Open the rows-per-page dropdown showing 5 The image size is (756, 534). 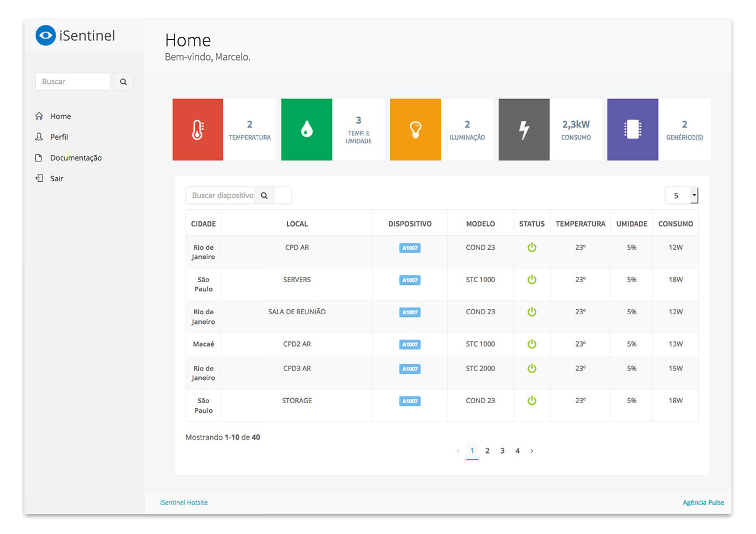[681, 195]
